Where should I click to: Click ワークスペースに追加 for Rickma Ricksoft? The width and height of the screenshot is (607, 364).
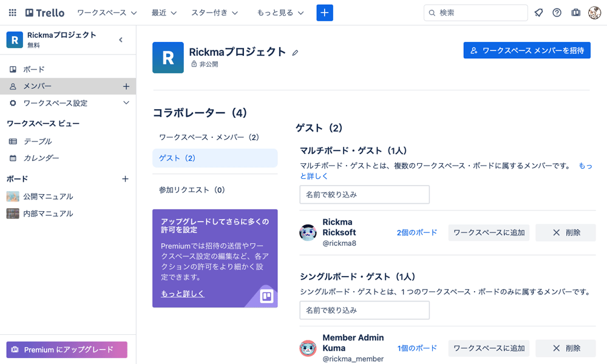489,232
